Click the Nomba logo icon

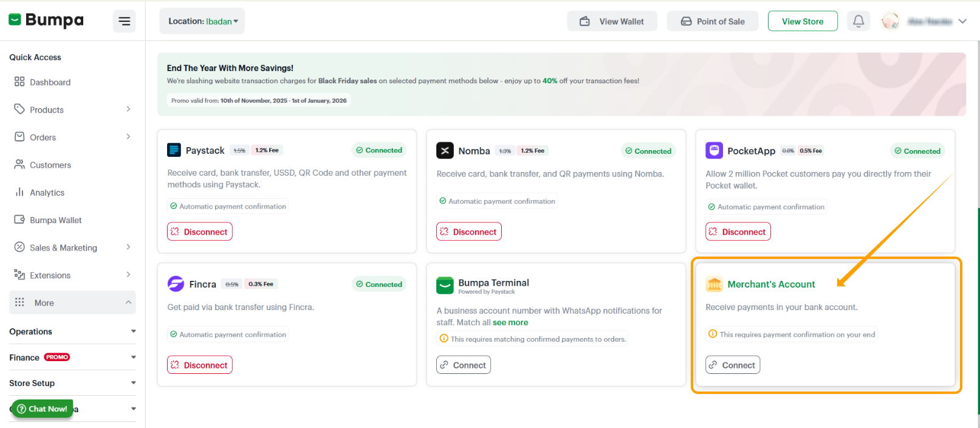pyautogui.click(x=445, y=151)
